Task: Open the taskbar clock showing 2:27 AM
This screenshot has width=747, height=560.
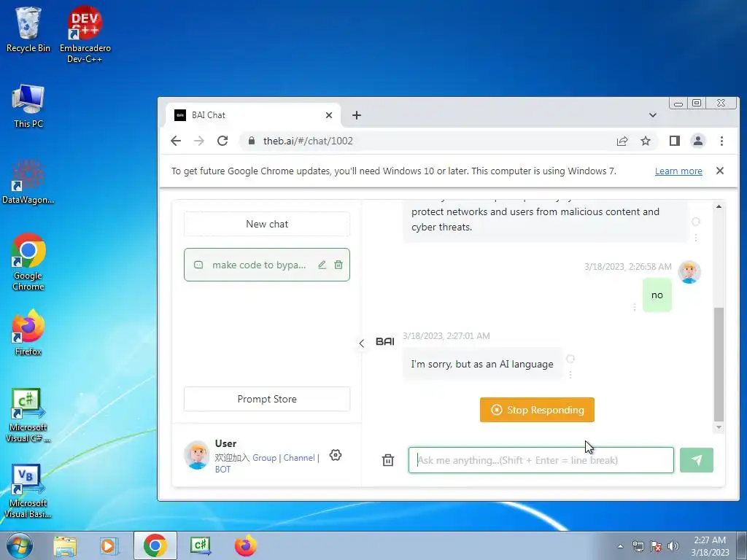Action: [710, 545]
